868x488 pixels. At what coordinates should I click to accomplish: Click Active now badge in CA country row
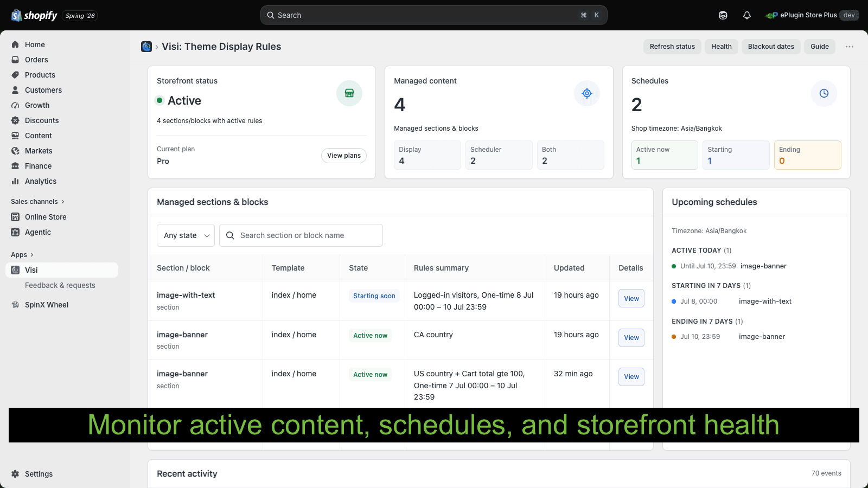pos(371,336)
